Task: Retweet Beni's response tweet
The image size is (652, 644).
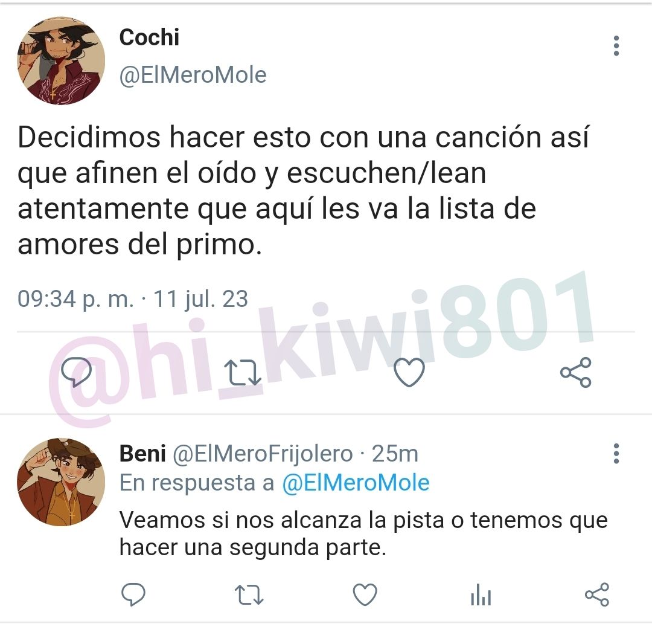Action: (249, 594)
